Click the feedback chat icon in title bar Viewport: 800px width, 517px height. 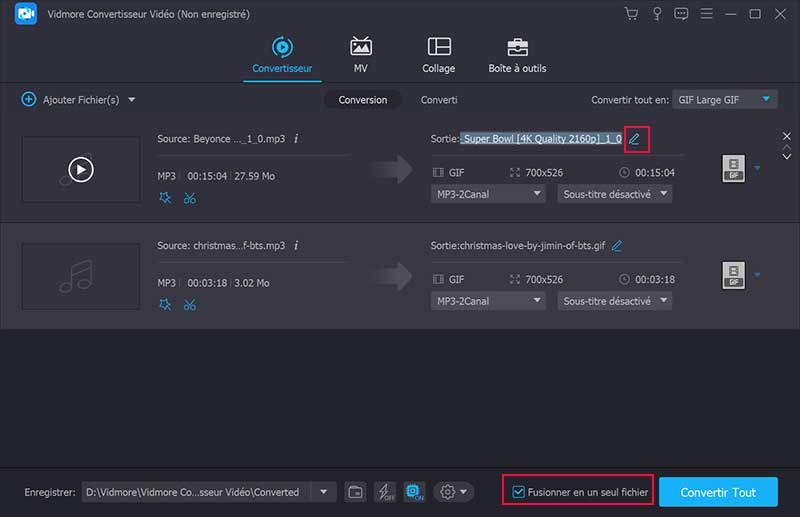pos(681,14)
